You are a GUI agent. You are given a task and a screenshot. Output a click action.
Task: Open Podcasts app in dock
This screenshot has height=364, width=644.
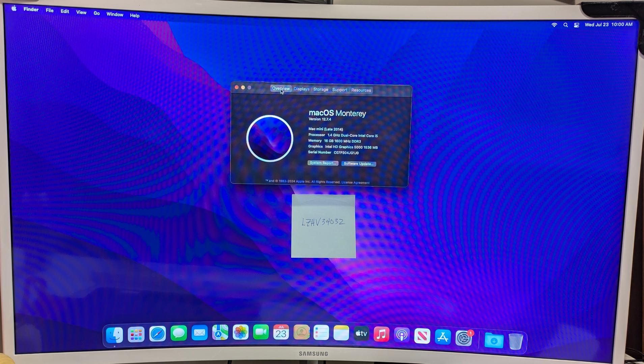tap(401, 335)
